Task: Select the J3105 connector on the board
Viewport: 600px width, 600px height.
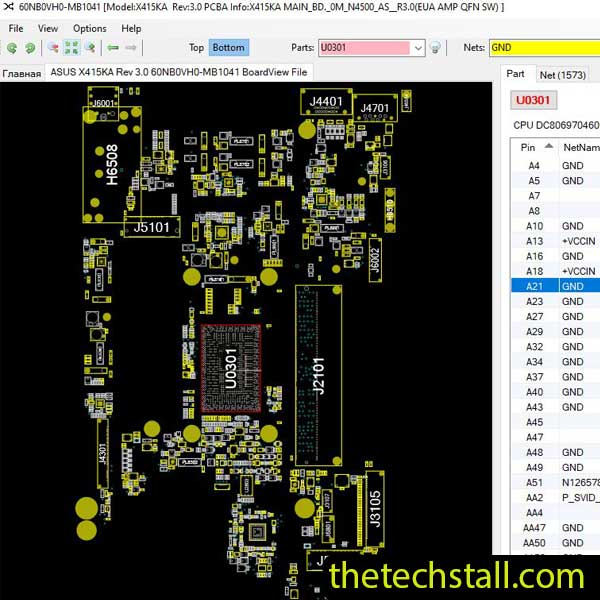Action: point(375,509)
